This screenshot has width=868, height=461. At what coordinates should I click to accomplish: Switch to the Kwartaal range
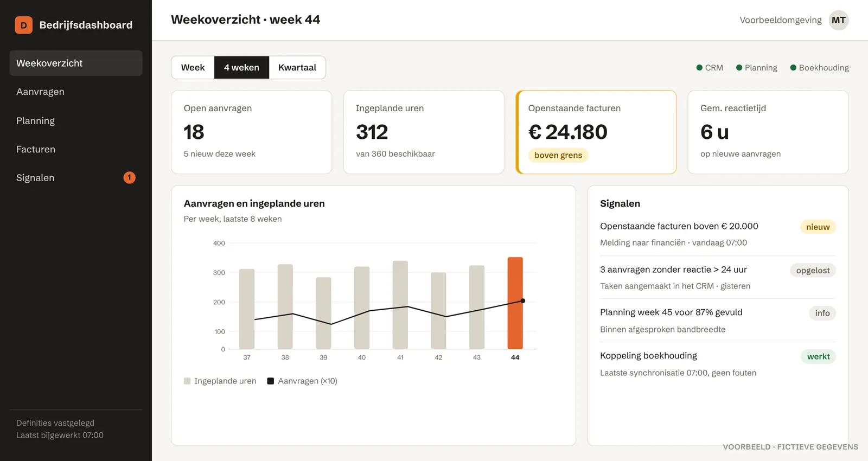(x=297, y=67)
